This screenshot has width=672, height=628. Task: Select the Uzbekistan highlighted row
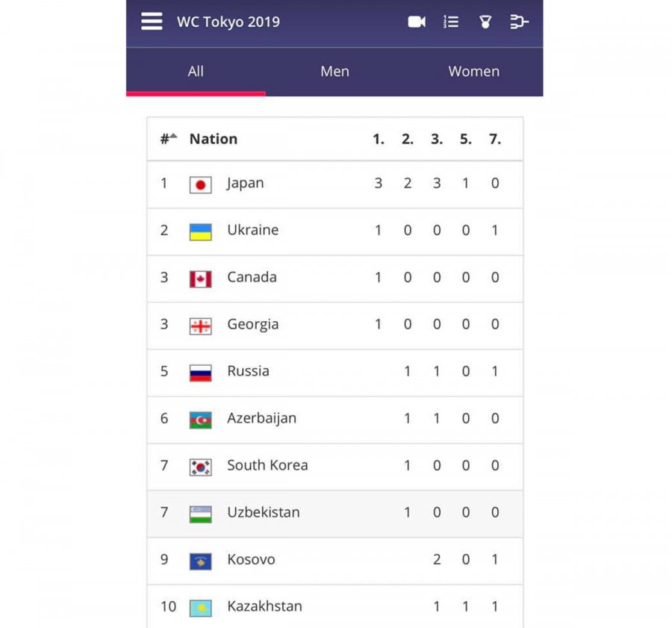pyautogui.click(x=335, y=514)
